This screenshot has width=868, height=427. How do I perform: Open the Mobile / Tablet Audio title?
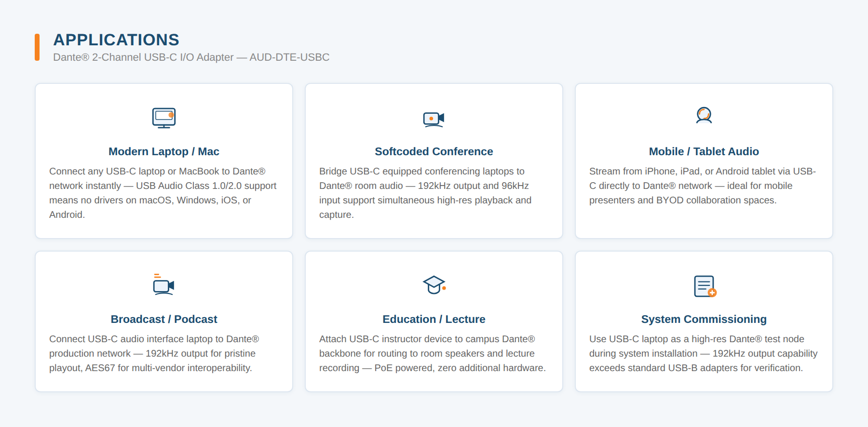coord(704,151)
